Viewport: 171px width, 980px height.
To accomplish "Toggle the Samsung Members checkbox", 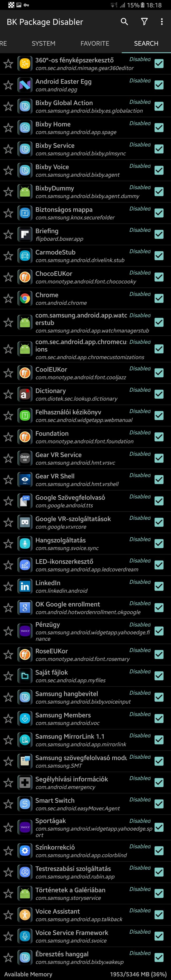I will coord(159,718).
